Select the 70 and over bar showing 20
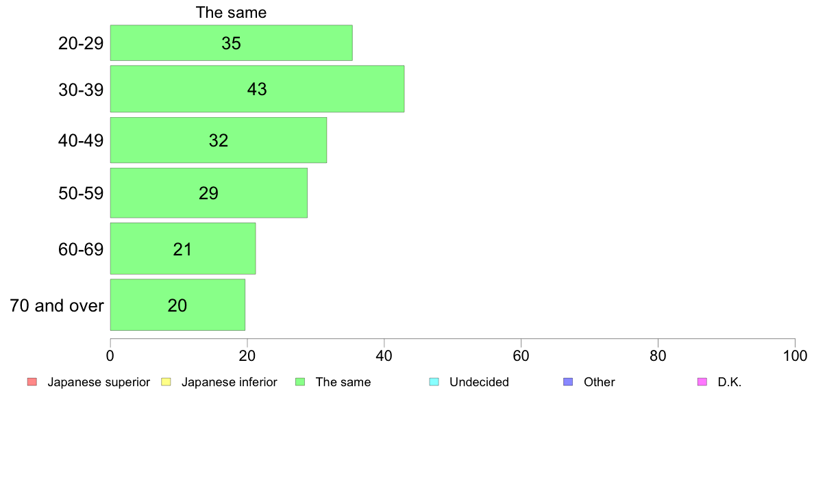 click(x=177, y=305)
